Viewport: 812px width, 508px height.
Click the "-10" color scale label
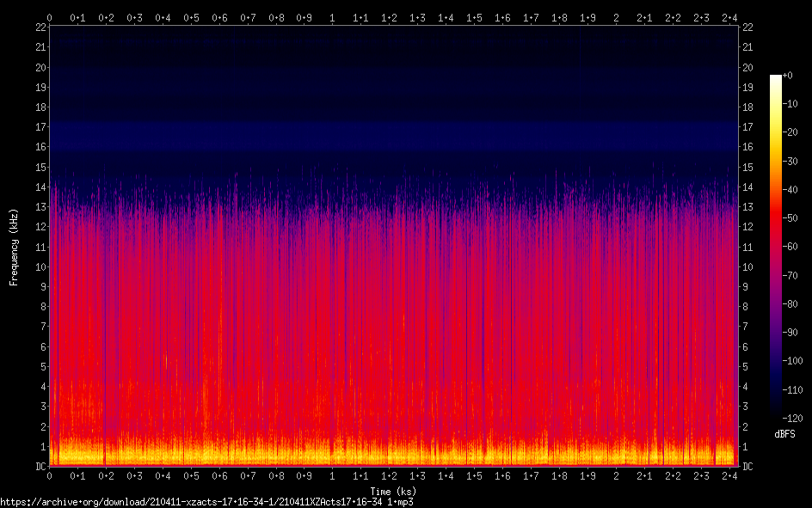[x=790, y=104]
